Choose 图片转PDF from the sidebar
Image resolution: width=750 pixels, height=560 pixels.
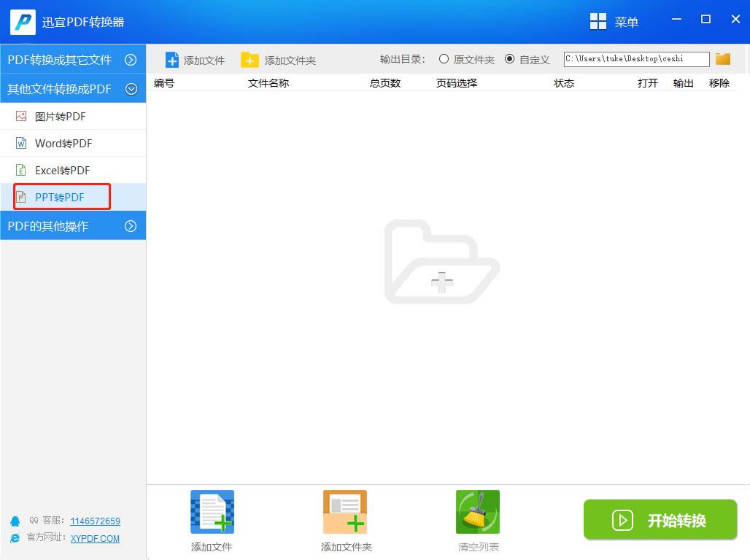(x=73, y=116)
